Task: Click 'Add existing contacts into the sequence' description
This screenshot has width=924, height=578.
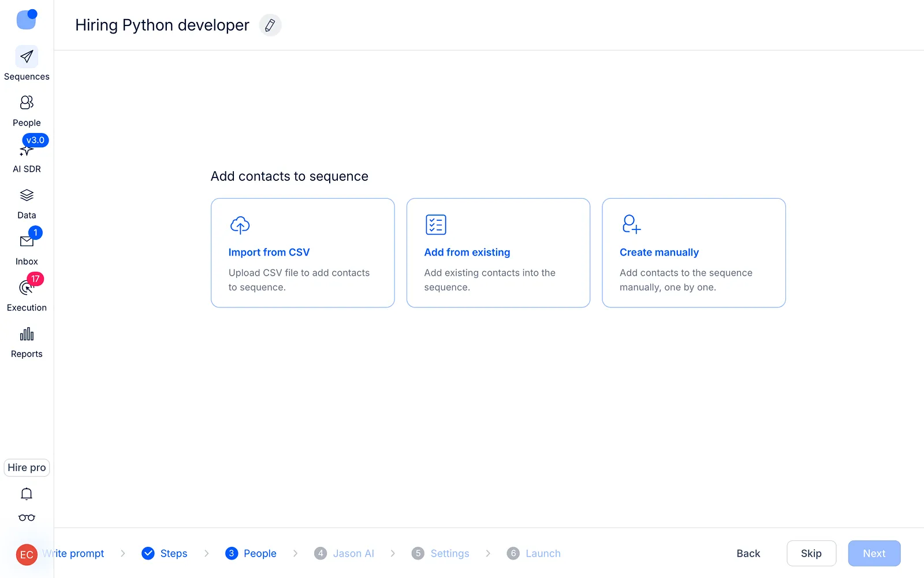Action: pyautogui.click(x=490, y=280)
